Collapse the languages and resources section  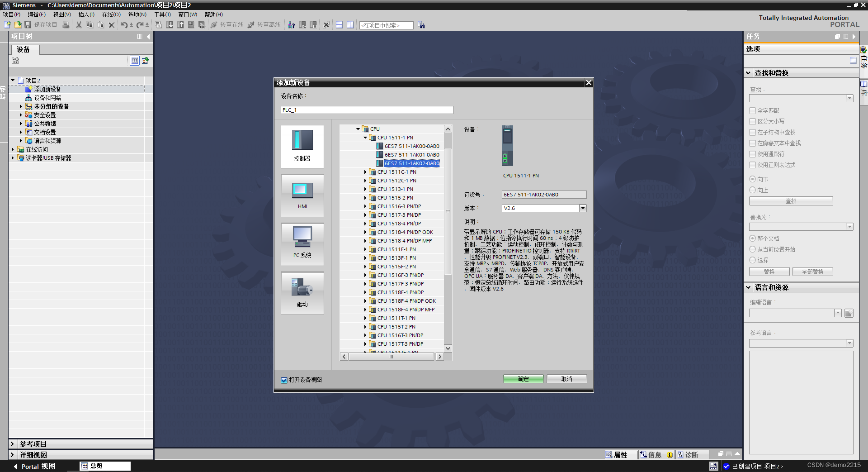749,287
